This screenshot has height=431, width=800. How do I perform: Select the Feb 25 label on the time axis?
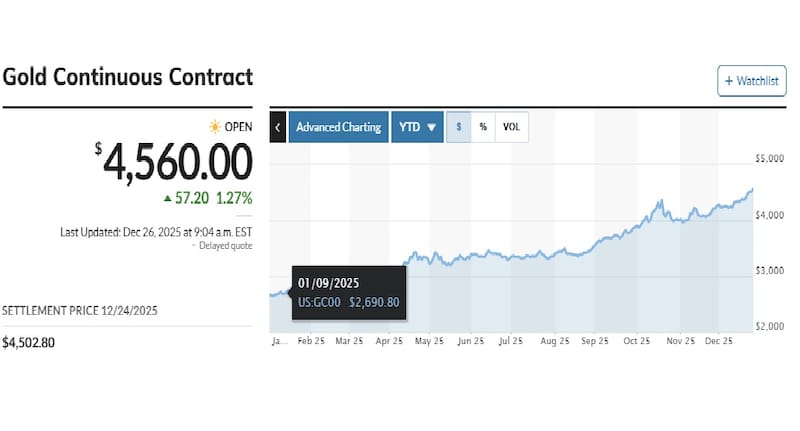click(309, 341)
